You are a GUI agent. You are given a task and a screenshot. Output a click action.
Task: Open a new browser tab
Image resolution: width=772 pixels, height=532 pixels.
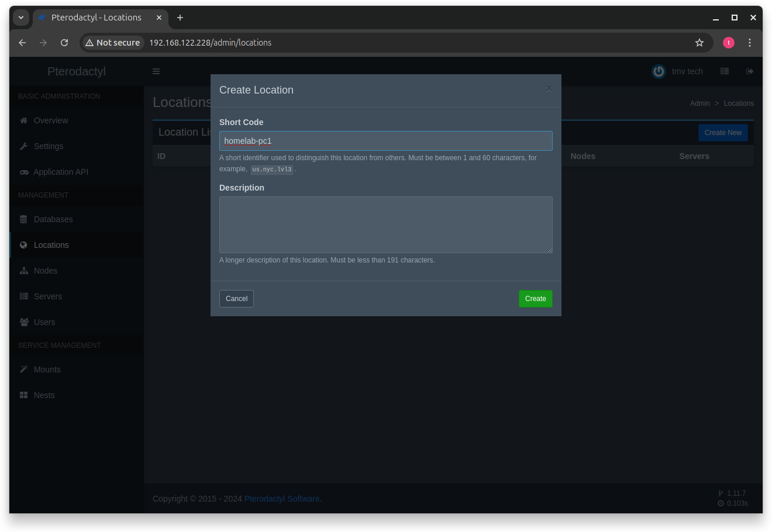point(180,18)
